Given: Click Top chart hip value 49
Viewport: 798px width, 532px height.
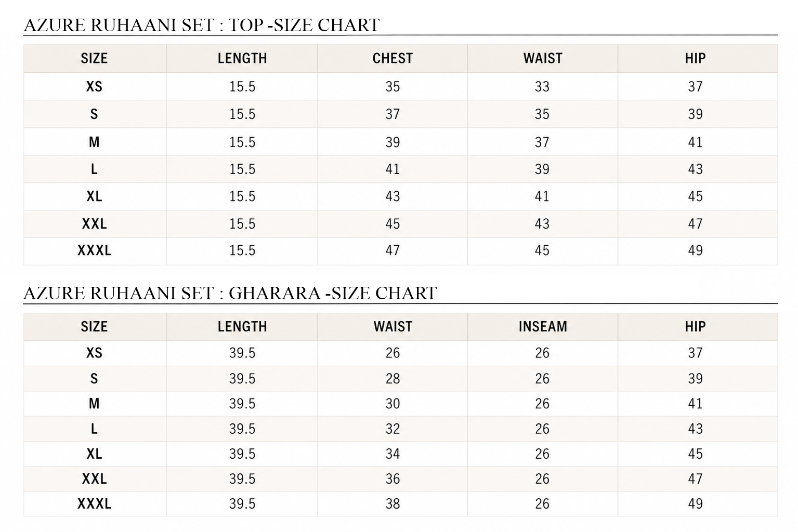Looking at the screenshot, I should [695, 250].
